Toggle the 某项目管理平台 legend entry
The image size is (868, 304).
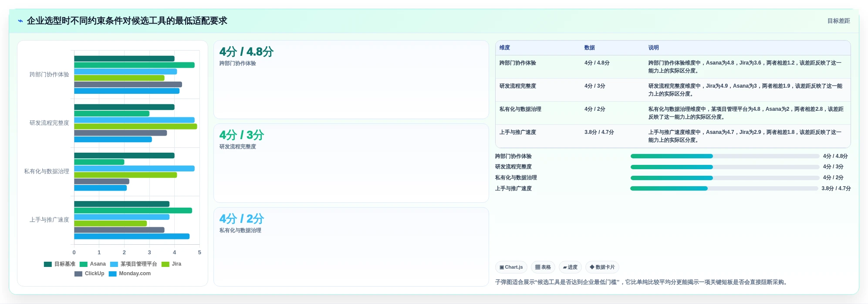(133, 264)
